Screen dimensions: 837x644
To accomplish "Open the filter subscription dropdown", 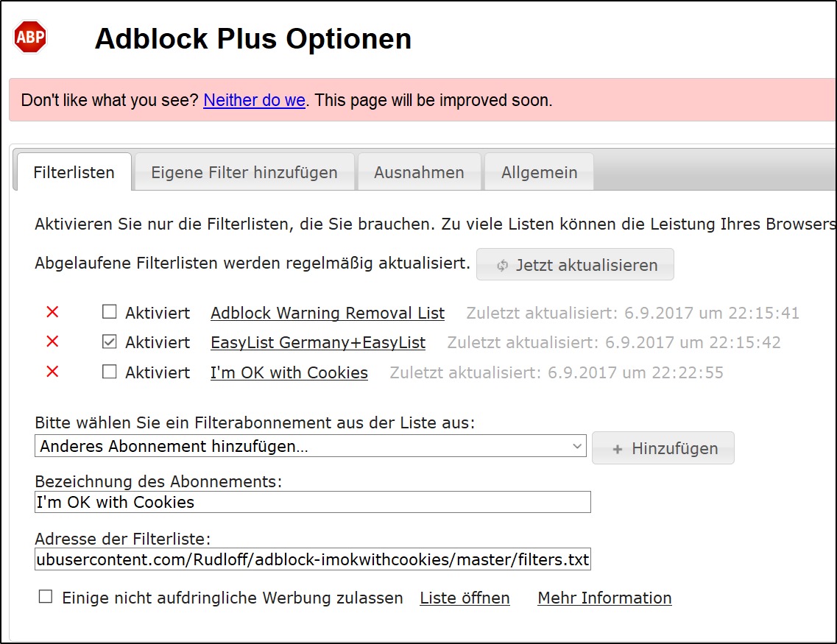I will coord(310,446).
